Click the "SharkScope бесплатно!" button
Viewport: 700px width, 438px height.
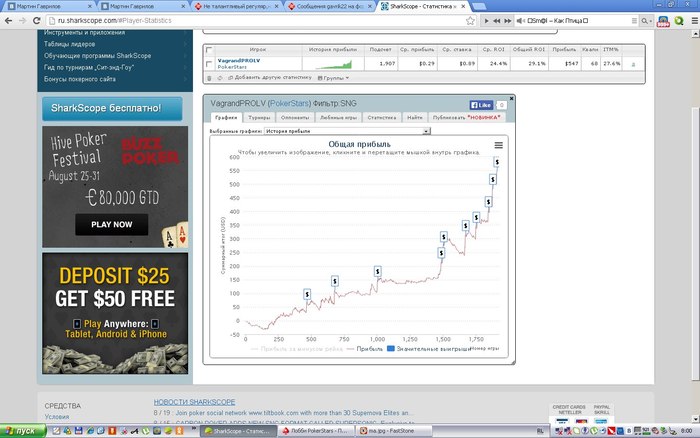point(112,108)
